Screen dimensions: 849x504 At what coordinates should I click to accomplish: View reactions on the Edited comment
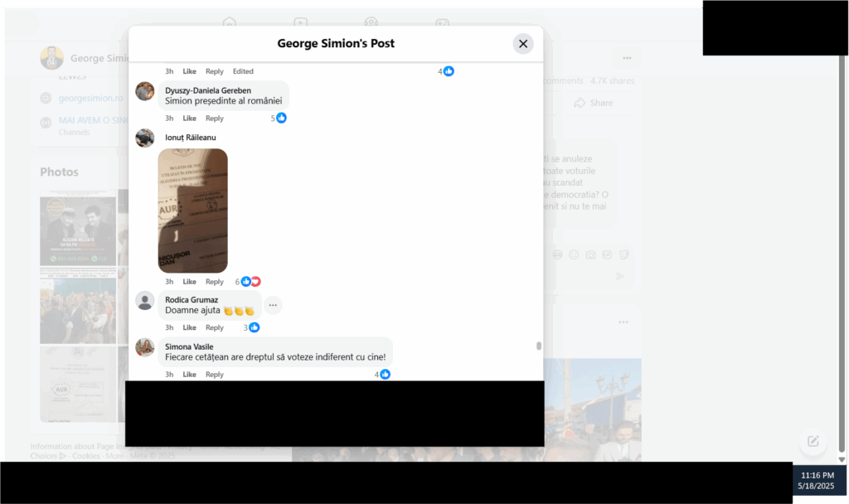click(x=446, y=71)
